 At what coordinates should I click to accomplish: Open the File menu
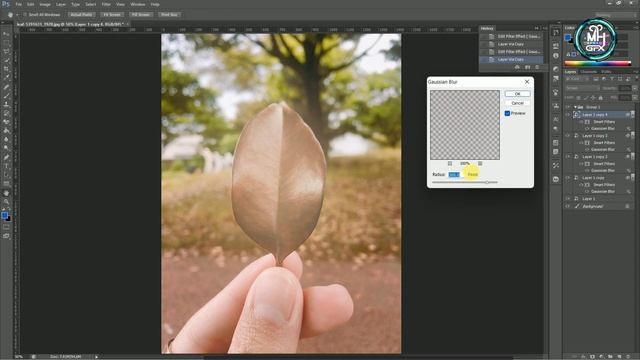pos(18,4)
